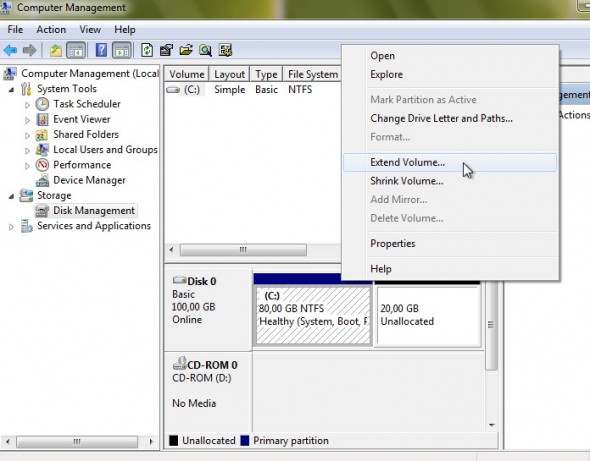Click the Primary partition legend color swatch
The height and width of the screenshot is (461, 590).
245,441
